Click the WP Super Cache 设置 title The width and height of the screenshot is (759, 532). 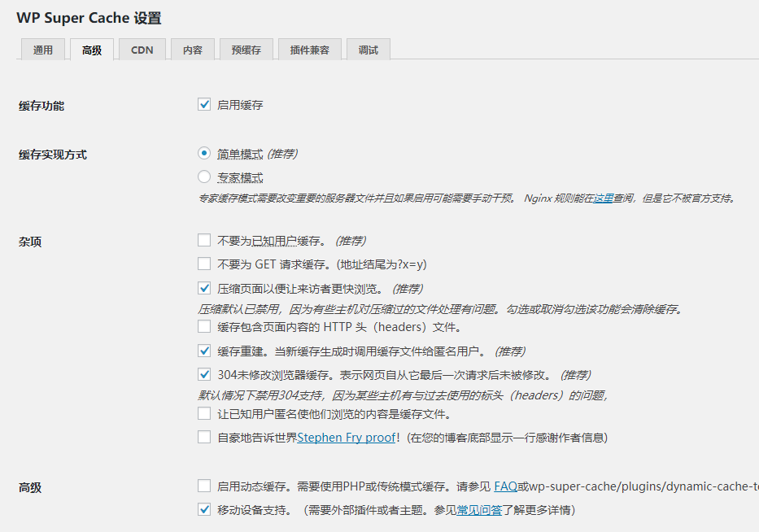pos(89,18)
